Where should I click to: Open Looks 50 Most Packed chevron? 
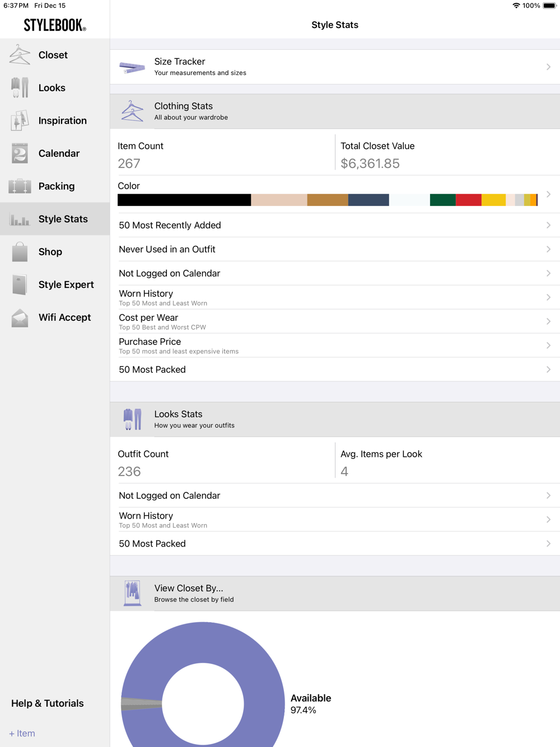(x=548, y=544)
